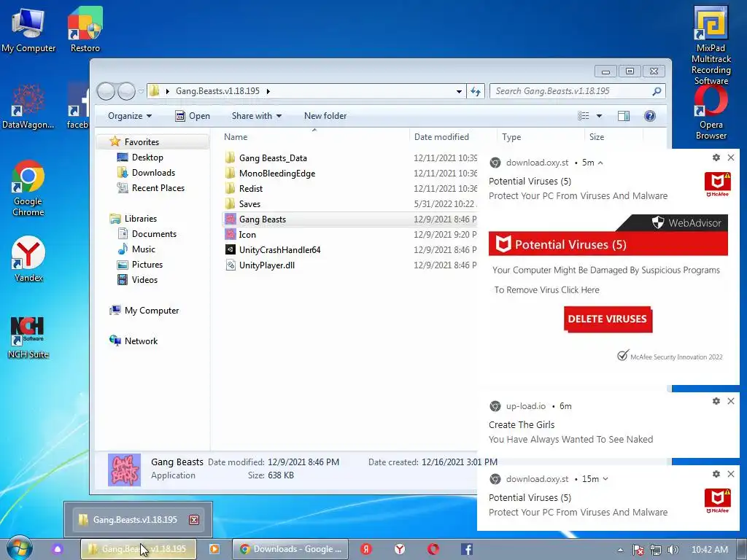Select the UnityCrashHandler64 file

click(279, 250)
